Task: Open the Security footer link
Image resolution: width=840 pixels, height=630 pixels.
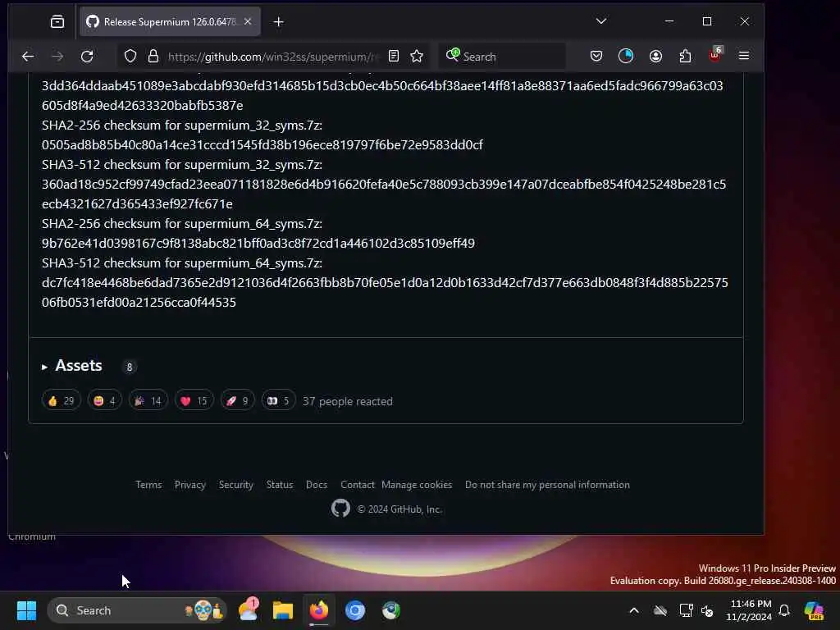Action: point(235,485)
